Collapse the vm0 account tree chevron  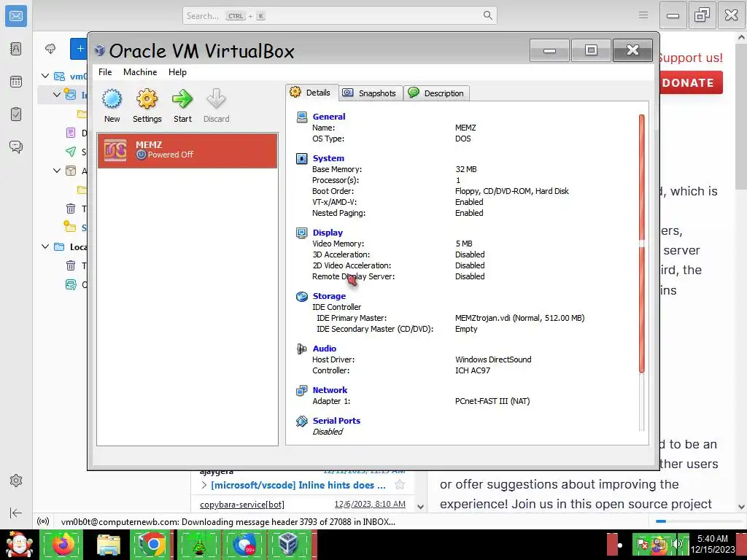tap(45, 76)
